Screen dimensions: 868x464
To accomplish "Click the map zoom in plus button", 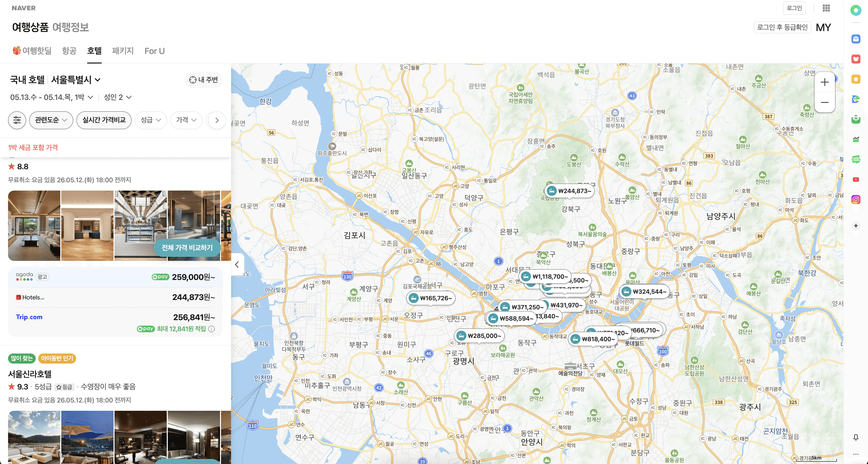I will pyautogui.click(x=824, y=82).
